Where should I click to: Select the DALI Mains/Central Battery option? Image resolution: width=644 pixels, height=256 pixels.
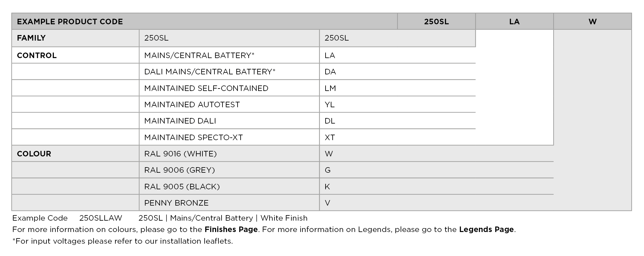point(210,72)
